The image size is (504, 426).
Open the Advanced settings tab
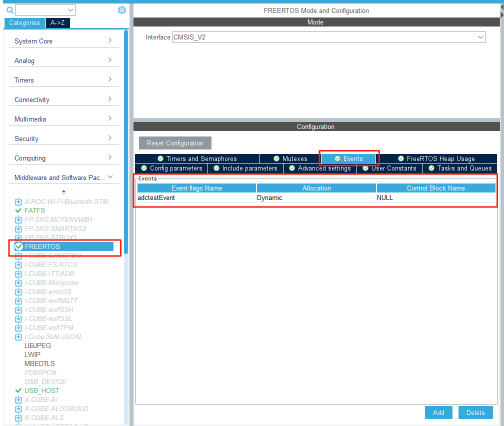(x=320, y=168)
